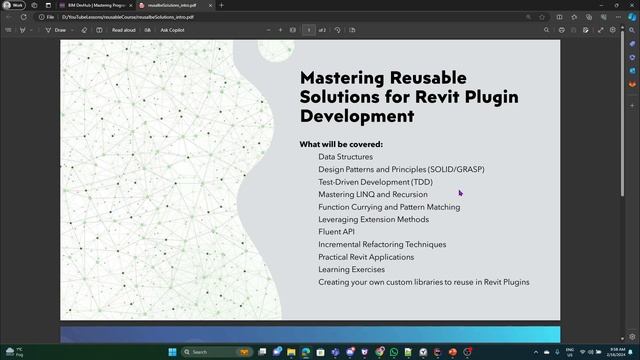640x360 pixels.
Task: Rotate the PDF page
Action: [338, 30]
